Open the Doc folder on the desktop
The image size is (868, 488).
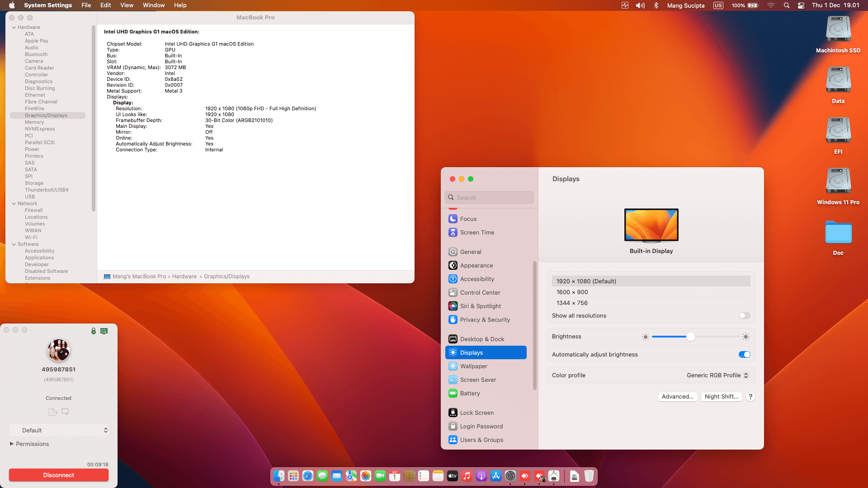click(x=838, y=238)
